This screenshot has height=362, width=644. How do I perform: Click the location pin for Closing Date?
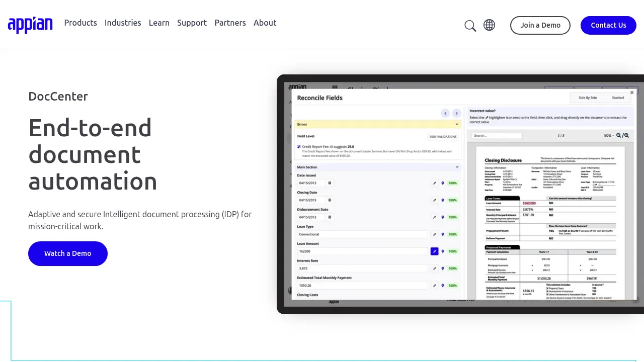click(443, 200)
